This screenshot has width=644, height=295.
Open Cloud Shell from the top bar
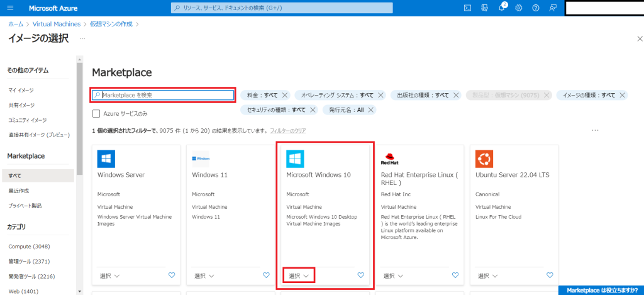click(467, 8)
